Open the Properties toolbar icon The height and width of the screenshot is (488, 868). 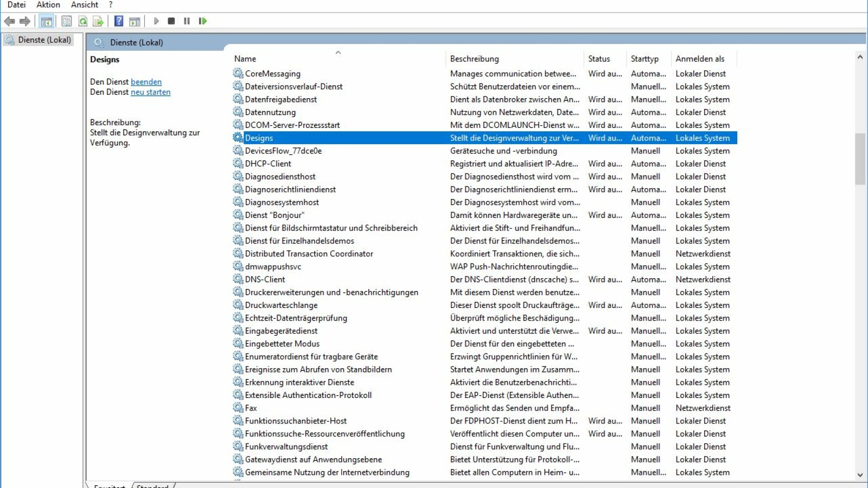pos(67,21)
